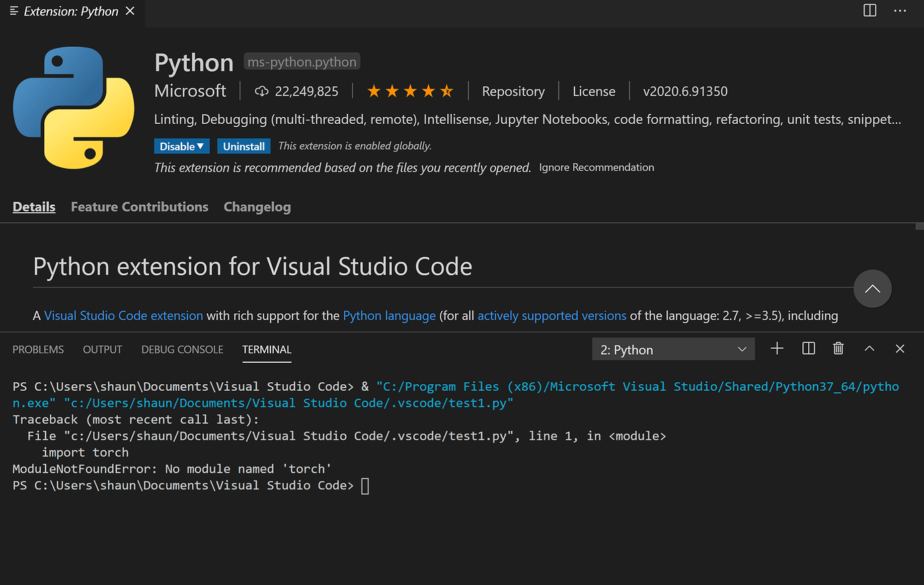Expand the '2: Python' terminal selector
The image size is (924, 585).
click(673, 349)
